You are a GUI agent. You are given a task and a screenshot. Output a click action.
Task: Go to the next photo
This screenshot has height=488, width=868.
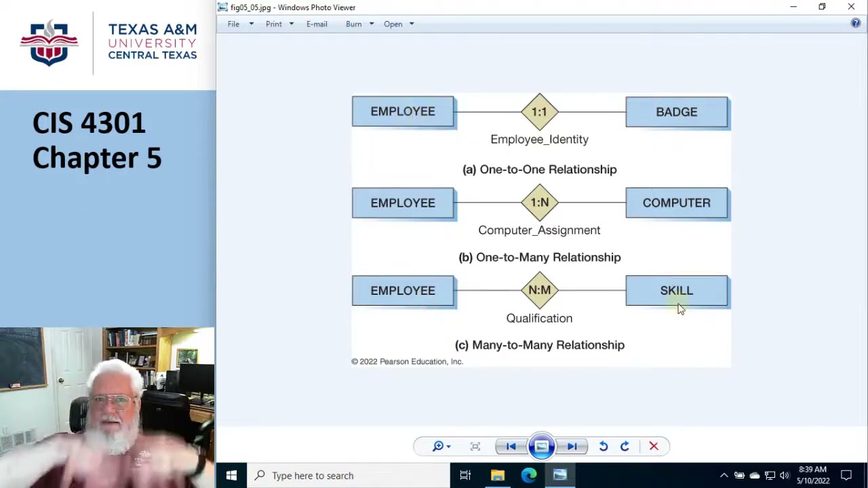pos(572,446)
